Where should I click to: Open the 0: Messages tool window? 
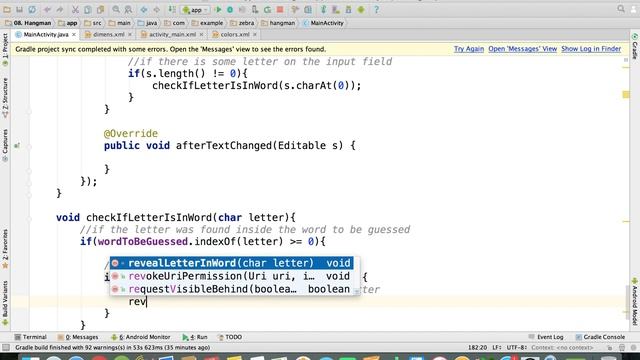pos(78,337)
